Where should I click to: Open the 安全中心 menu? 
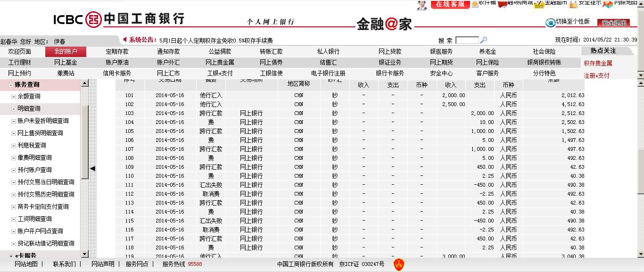pos(441,74)
